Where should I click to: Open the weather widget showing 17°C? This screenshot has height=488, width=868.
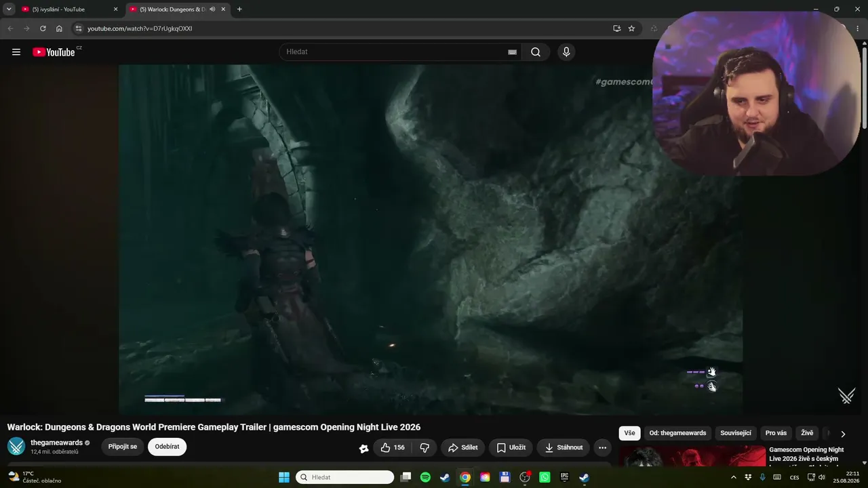35,477
